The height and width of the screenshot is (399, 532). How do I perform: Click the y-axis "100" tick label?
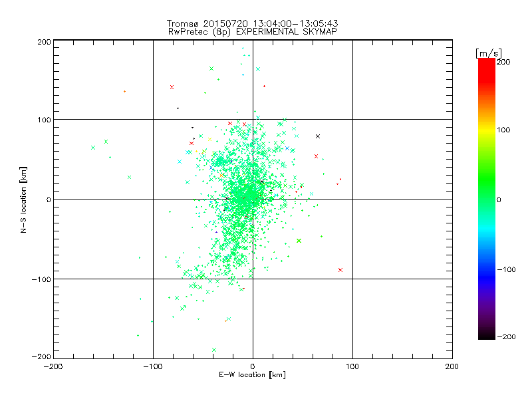point(44,120)
